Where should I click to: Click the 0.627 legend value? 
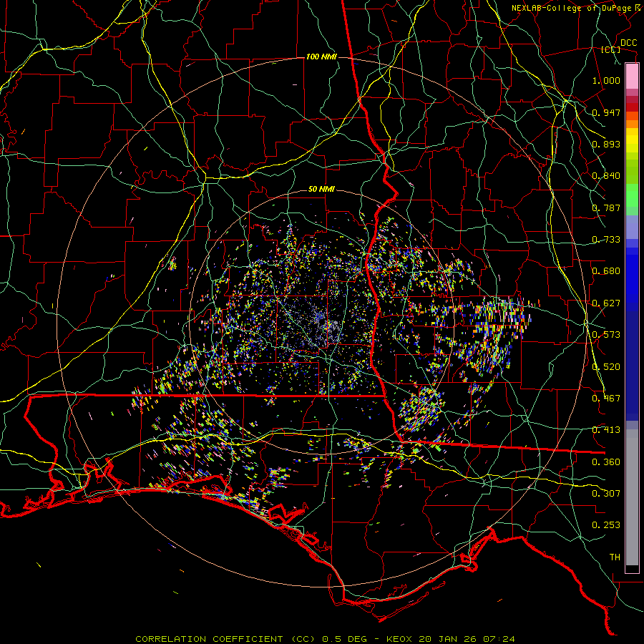click(606, 303)
